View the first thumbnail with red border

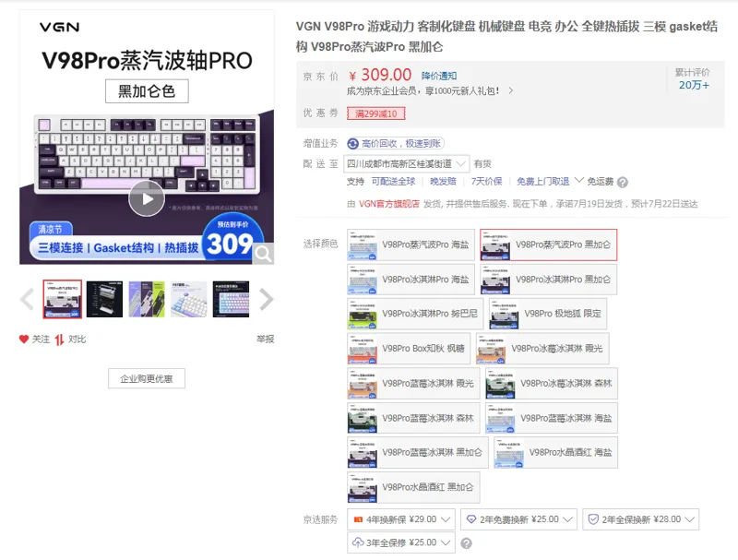coord(62,299)
